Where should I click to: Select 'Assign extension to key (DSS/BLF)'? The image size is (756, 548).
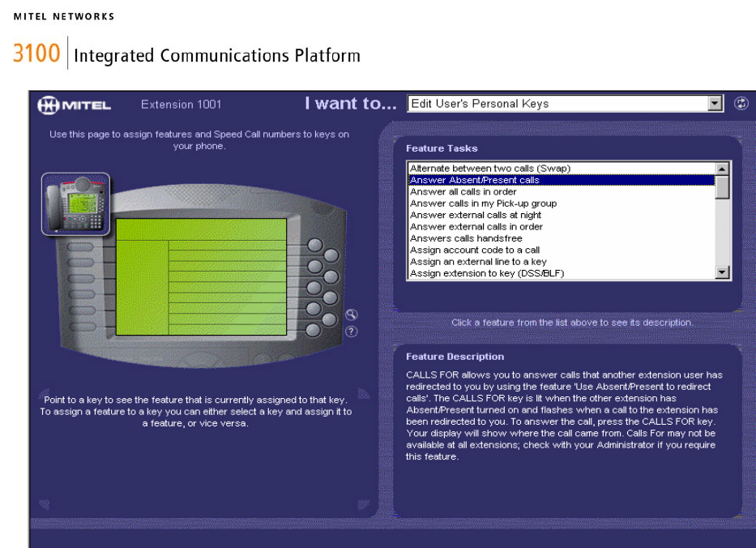click(562, 273)
